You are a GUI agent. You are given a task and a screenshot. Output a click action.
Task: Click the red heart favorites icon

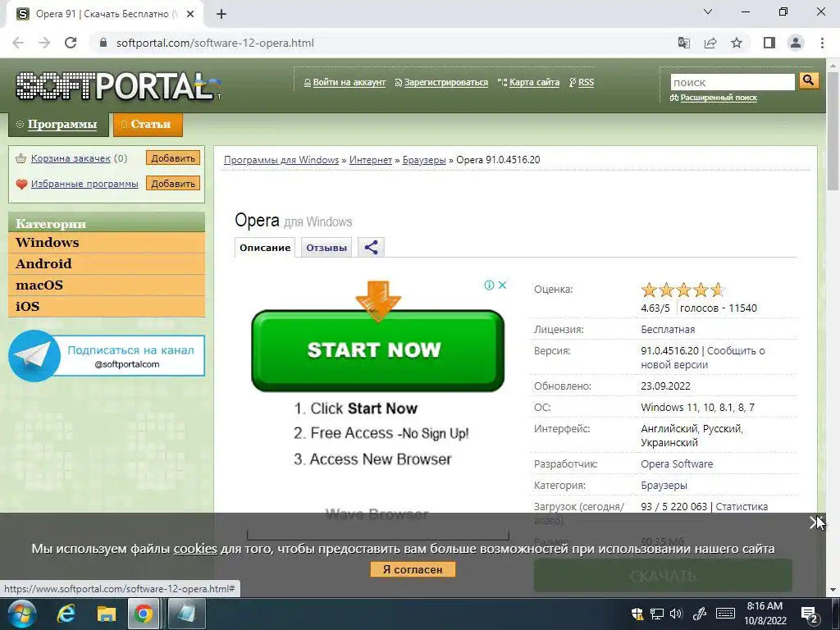21,185
